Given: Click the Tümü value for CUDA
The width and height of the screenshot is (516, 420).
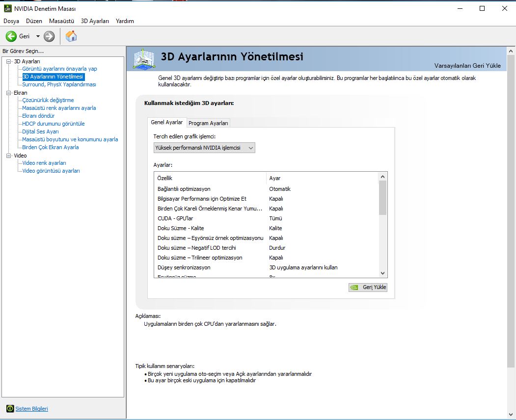Looking at the screenshot, I should tap(275, 218).
